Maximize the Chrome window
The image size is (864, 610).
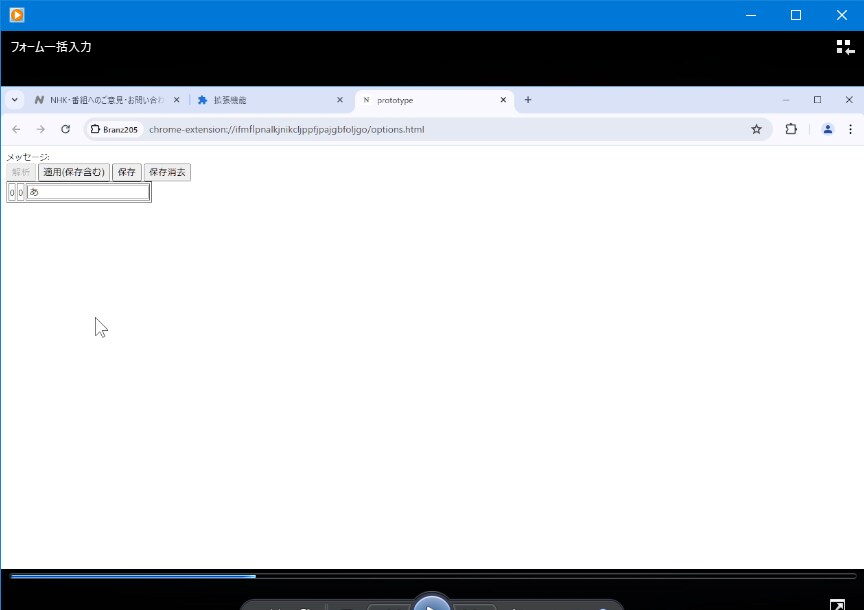click(817, 100)
